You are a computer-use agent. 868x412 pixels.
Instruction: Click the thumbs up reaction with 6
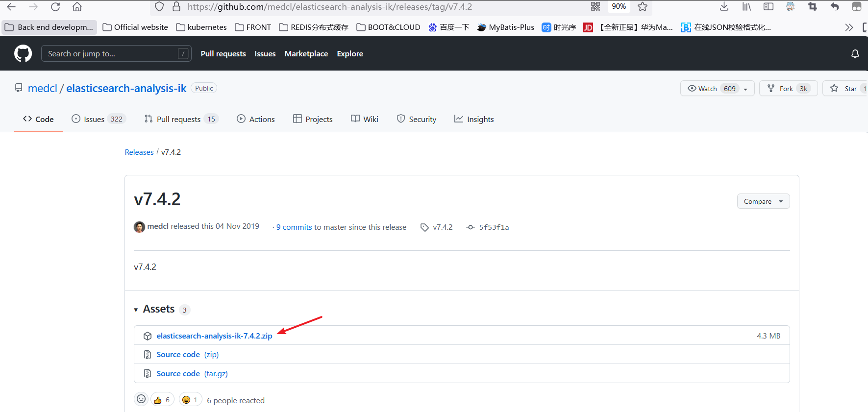(162, 400)
